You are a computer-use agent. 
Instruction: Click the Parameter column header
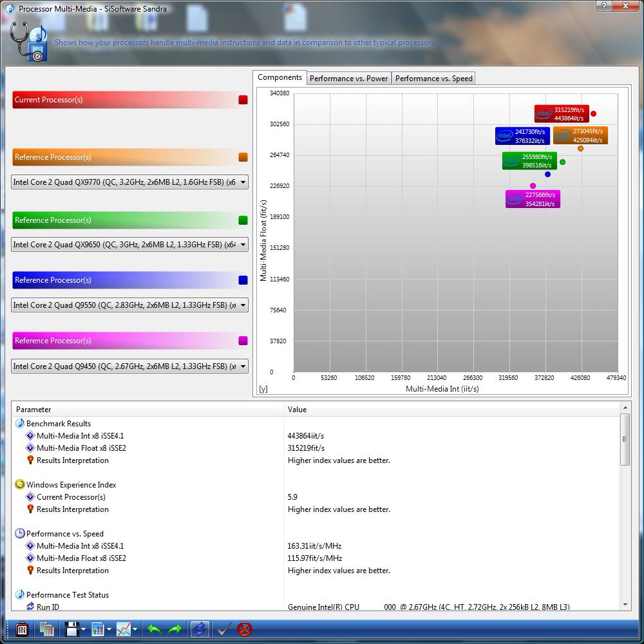coord(148,410)
